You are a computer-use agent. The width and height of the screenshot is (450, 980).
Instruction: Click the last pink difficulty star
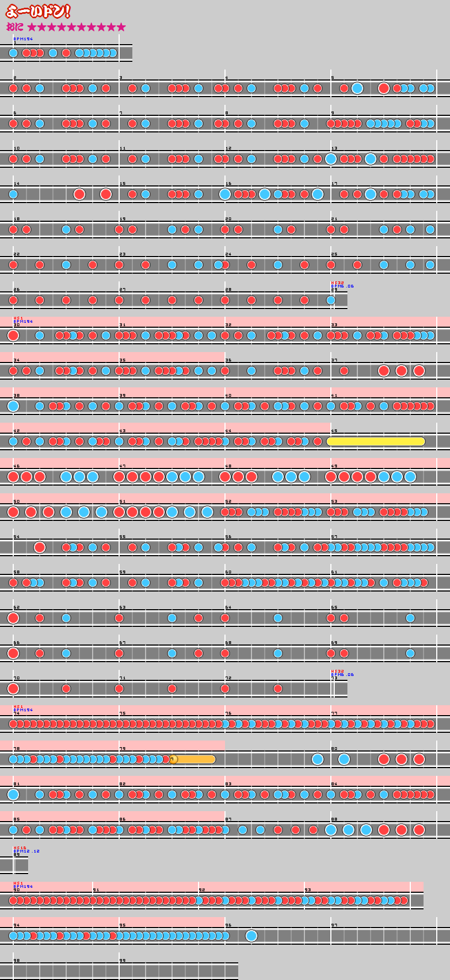point(121,27)
